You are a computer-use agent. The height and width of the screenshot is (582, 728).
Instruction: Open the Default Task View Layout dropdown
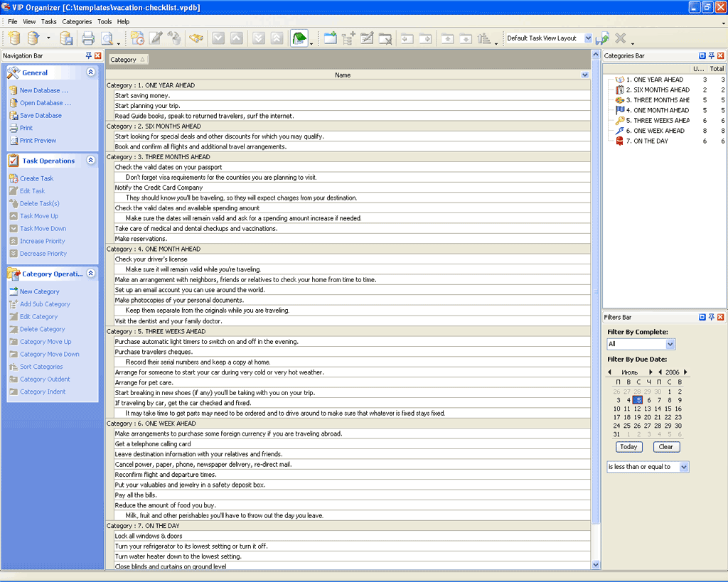(588, 38)
